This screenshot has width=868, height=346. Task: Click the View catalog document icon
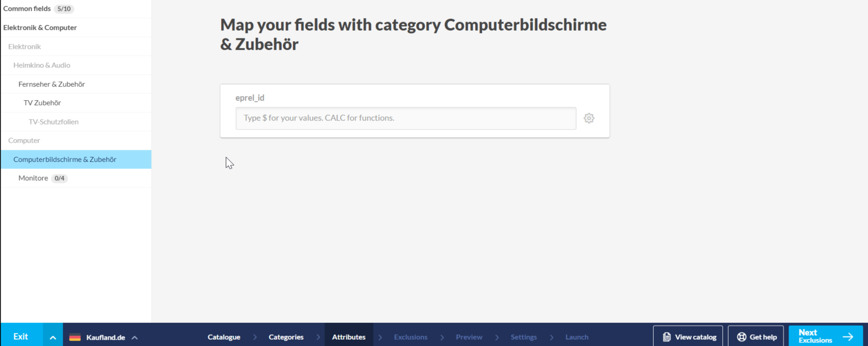tap(667, 337)
